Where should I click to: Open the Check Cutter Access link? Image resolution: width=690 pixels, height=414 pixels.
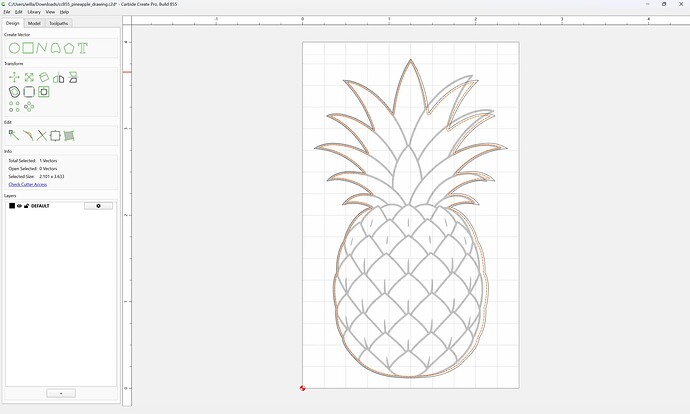point(28,184)
